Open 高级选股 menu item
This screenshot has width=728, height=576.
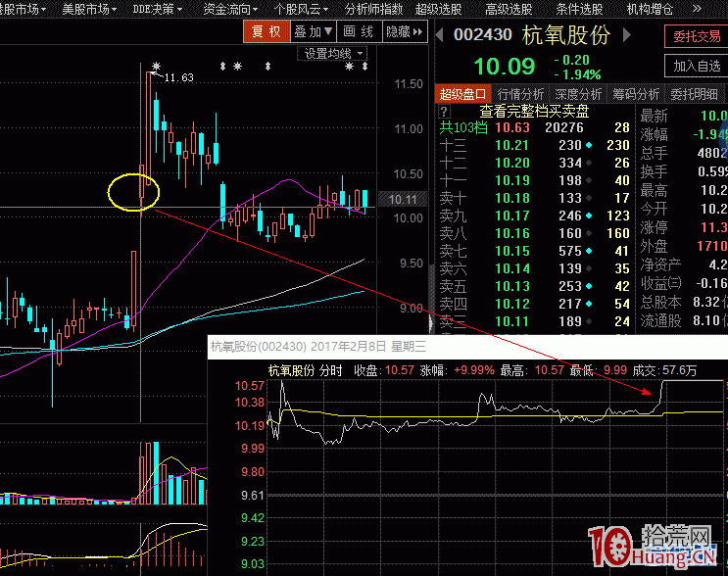[509, 9]
